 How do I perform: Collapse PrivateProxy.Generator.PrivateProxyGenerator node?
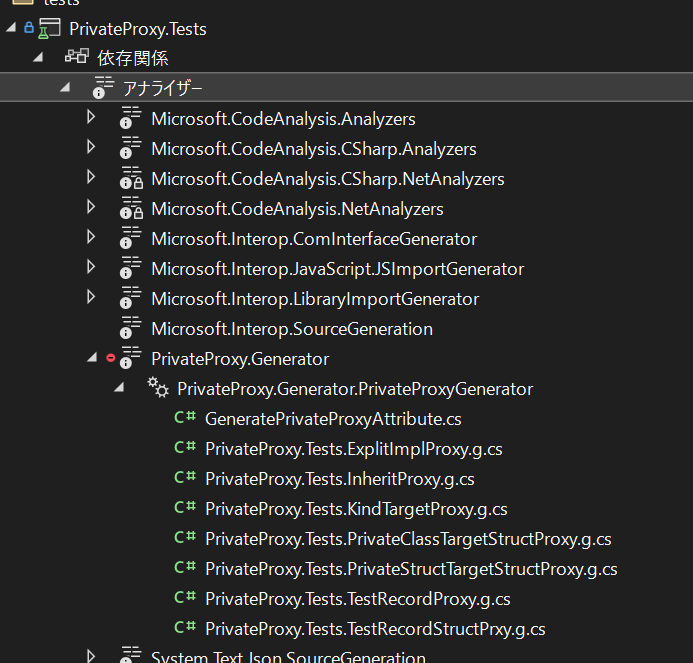pyautogui.click(x=119, y=388)
